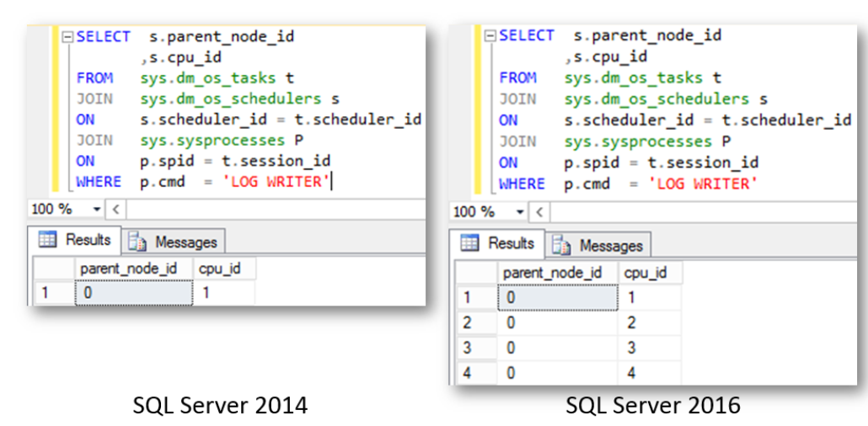Open the 100 % zoom dropdown in 2016 window

(x=520, y=212)
